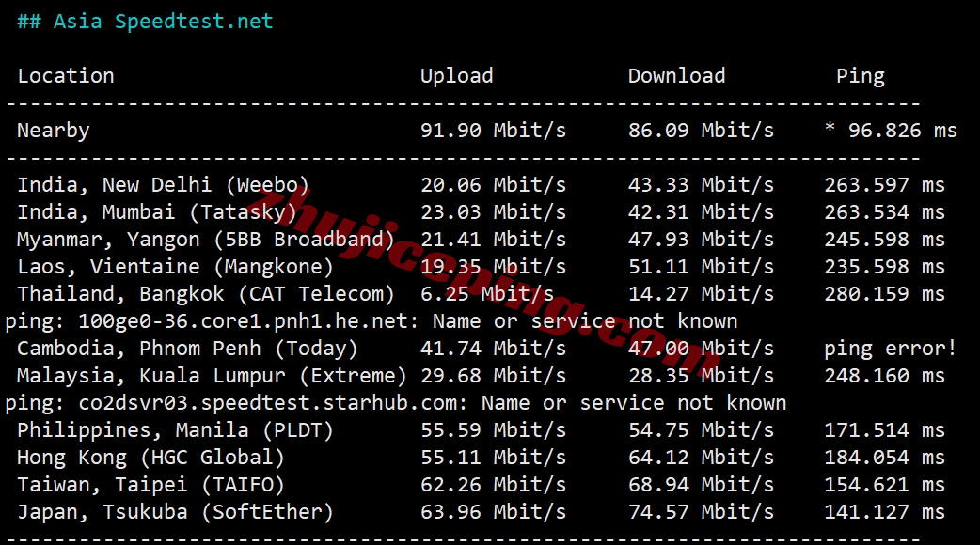Click the pnh1.he.net ping error line
The height and width of the screenshot is (545, 980).
[x=371, y=321]
